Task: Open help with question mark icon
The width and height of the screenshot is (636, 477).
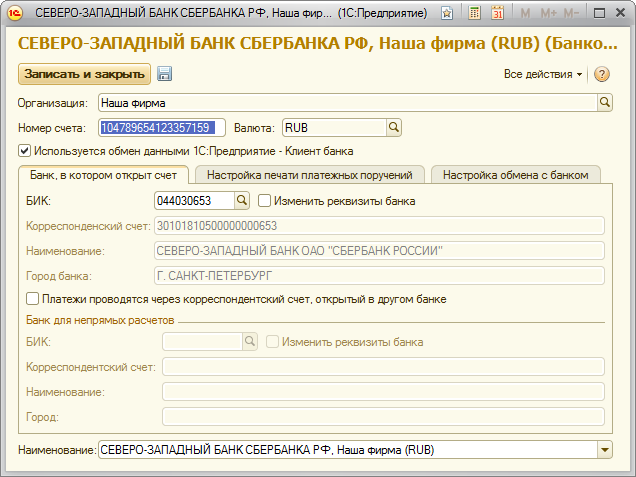Action: (x=602, y=74)
